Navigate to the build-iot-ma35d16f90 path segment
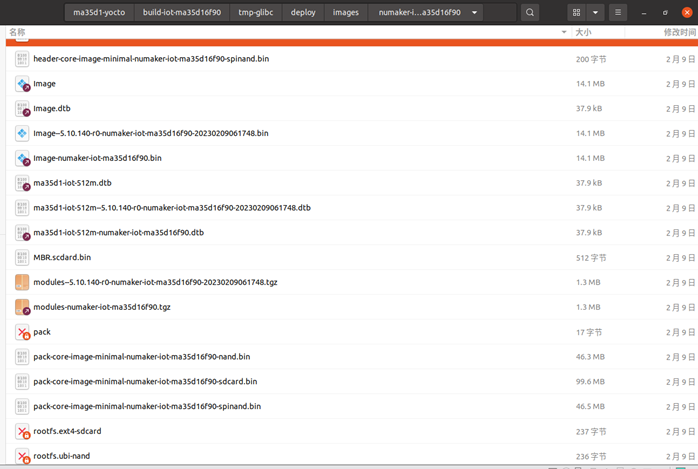The height and width of the screenshot is (469, 698). pos(181,13)
